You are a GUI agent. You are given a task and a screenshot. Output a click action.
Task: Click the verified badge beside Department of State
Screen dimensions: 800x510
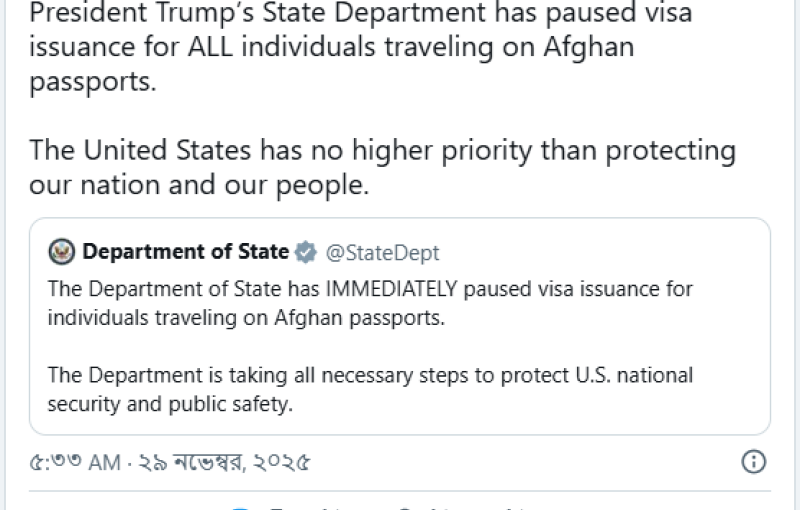click(x=308, y=252)
